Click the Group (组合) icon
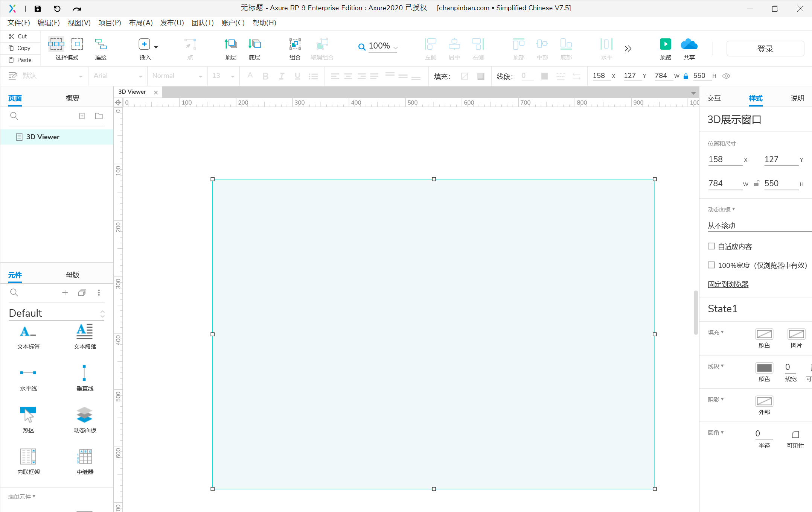This screenshot has width=812, height=512. point(295,44)
